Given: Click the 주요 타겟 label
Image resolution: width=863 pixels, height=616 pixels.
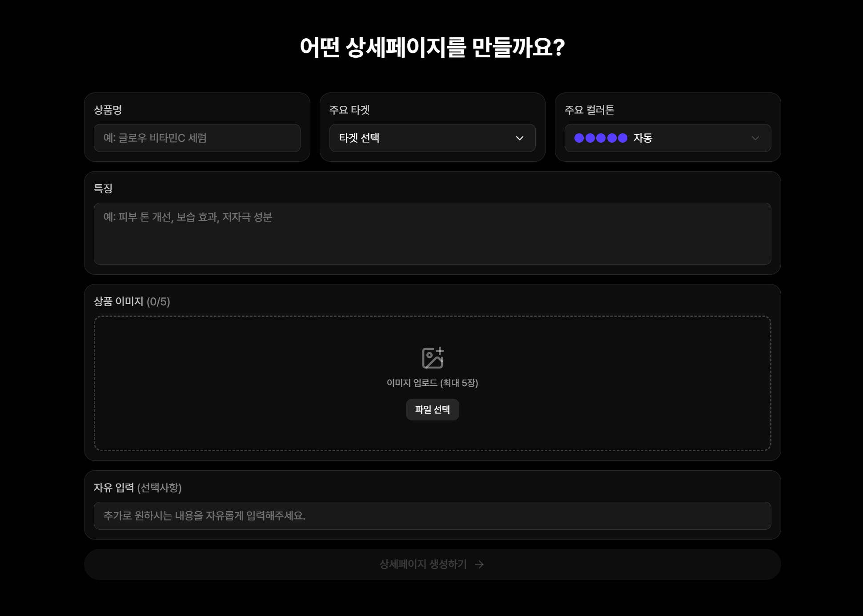Looking at the screenshot, I should click(x=349, y=110).
